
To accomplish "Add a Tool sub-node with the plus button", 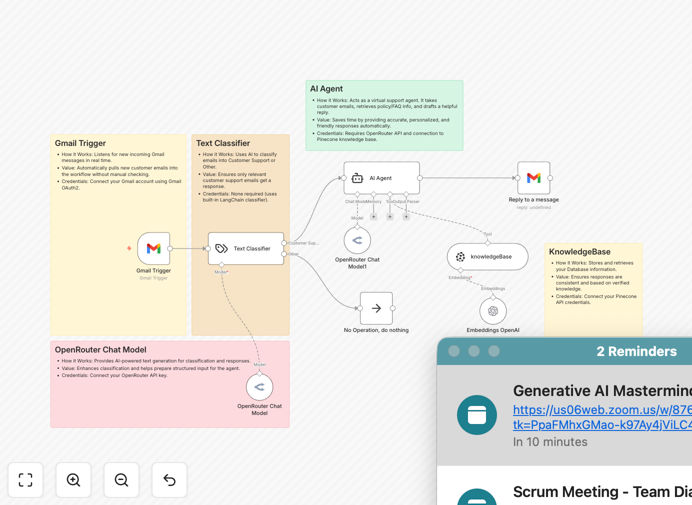I will pyautogui.click(x=390, y=217).
